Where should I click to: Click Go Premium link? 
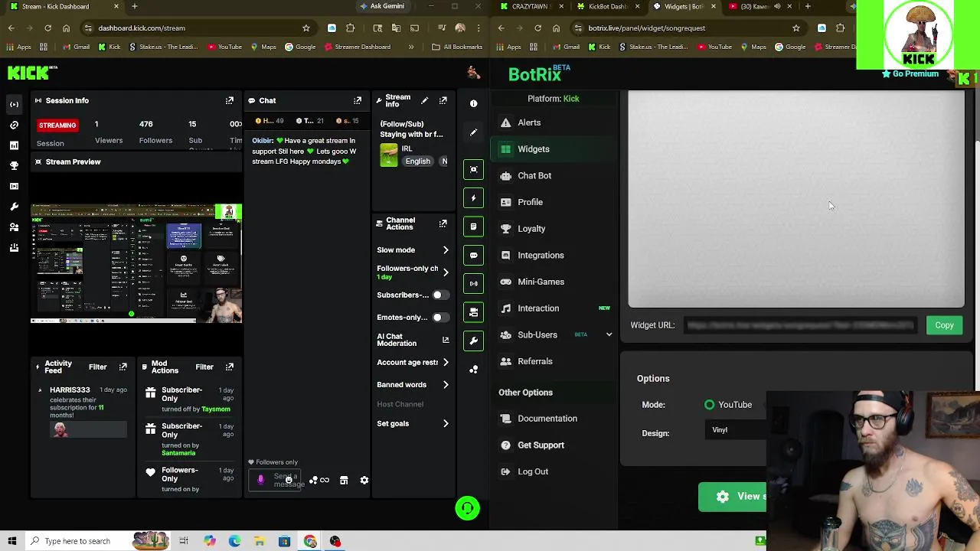[910, 73]
